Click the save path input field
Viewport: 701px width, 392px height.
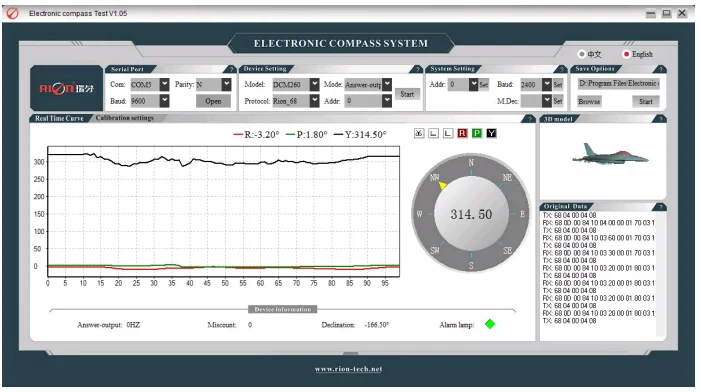618,84
